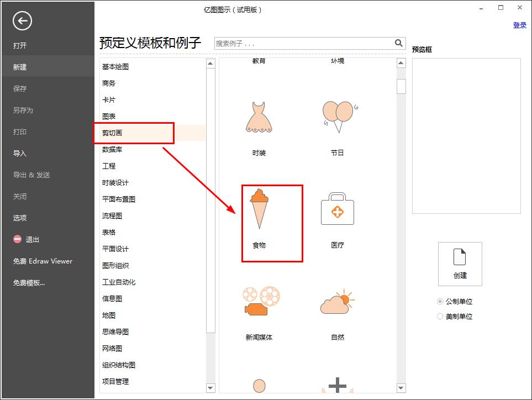Click the down arrow on the template scrollbar
Screen dimensions: 532x400
tap(400, 388)
